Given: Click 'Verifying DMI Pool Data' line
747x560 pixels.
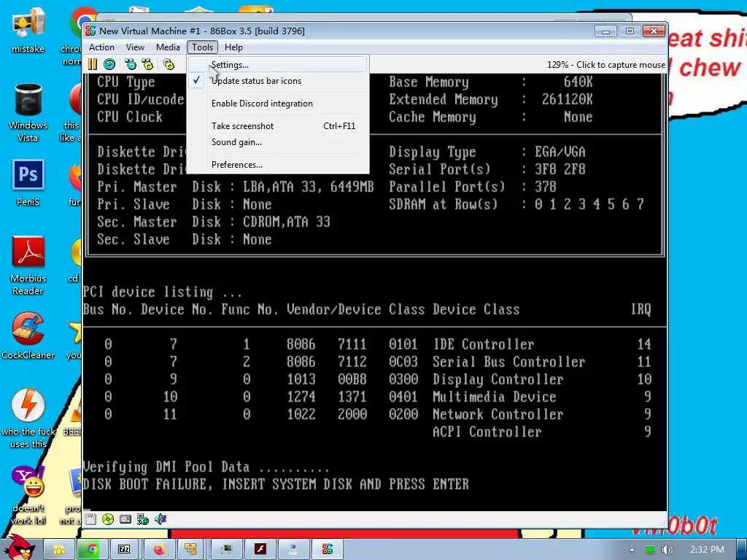Looking at the screenshot, I should [x=206, y=467].
